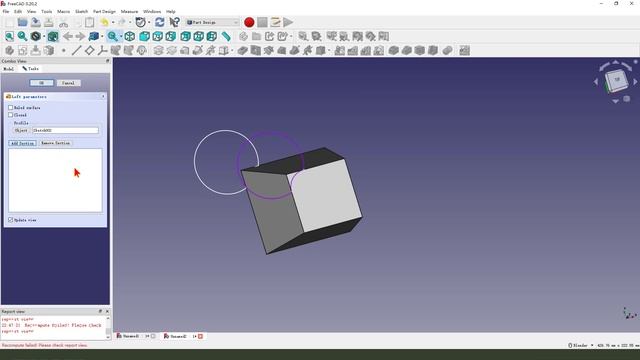Click the Datum line tool icon

76,51
